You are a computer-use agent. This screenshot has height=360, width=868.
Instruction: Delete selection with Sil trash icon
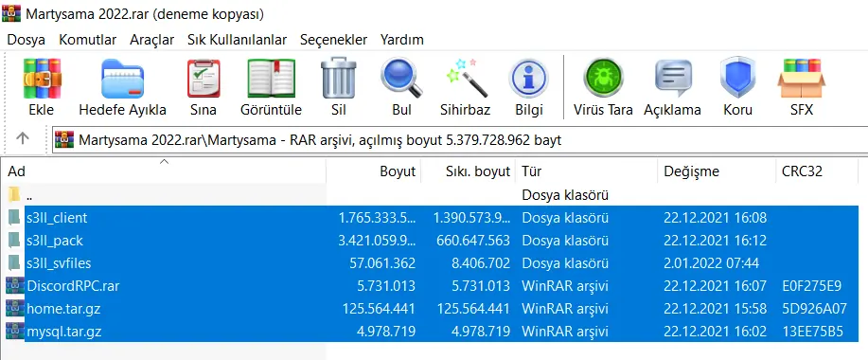click(x=338, y=79)
